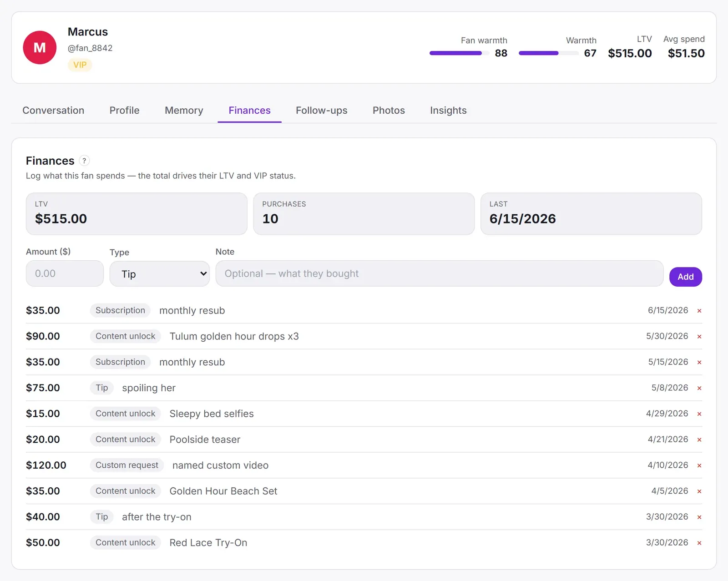Remove the $75.00 spoiling her tip
The height and width of the screenshot is (581, 728).
click(699, 388)
